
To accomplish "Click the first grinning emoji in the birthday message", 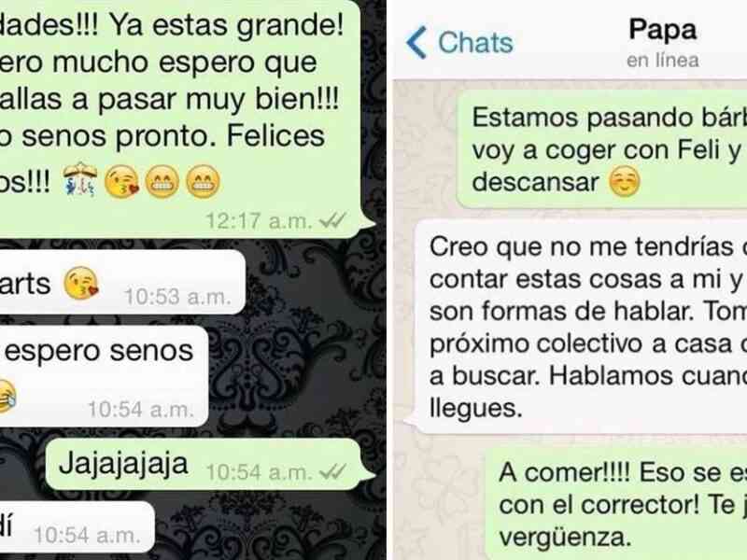I will point(162,181).
